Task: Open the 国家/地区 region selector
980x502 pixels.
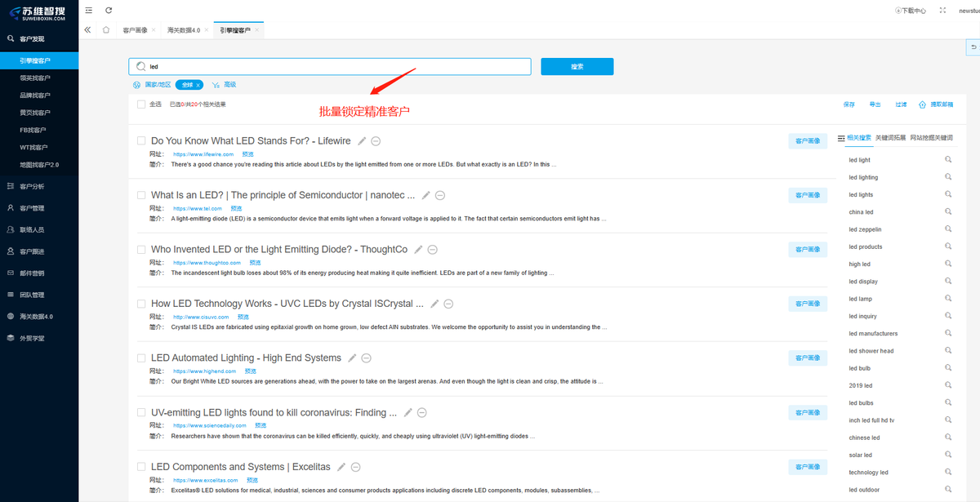Action: (152, 85)
